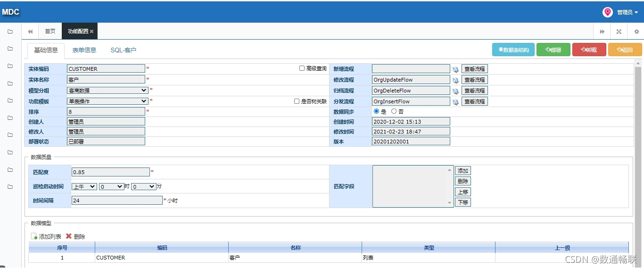The image size is (644, 268).
Task: Open the 模型分组 dropdown showing 客商数据
Action: coord(107,90)
